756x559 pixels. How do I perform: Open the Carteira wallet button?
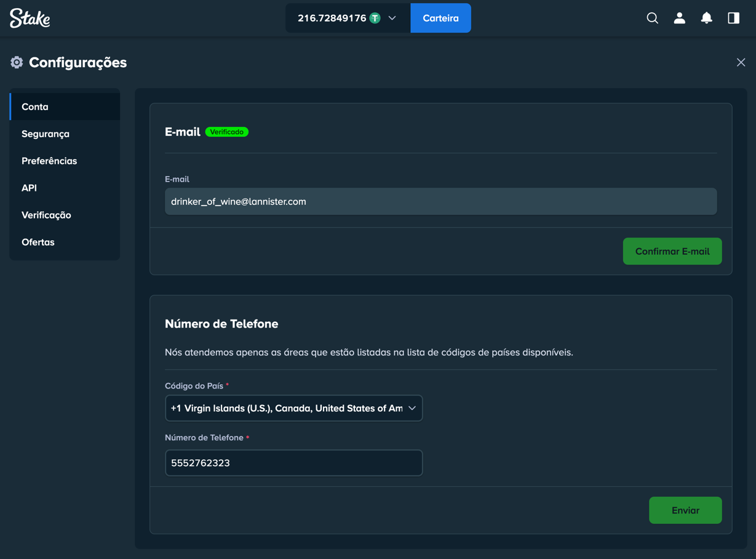click(x=440, y=18)
